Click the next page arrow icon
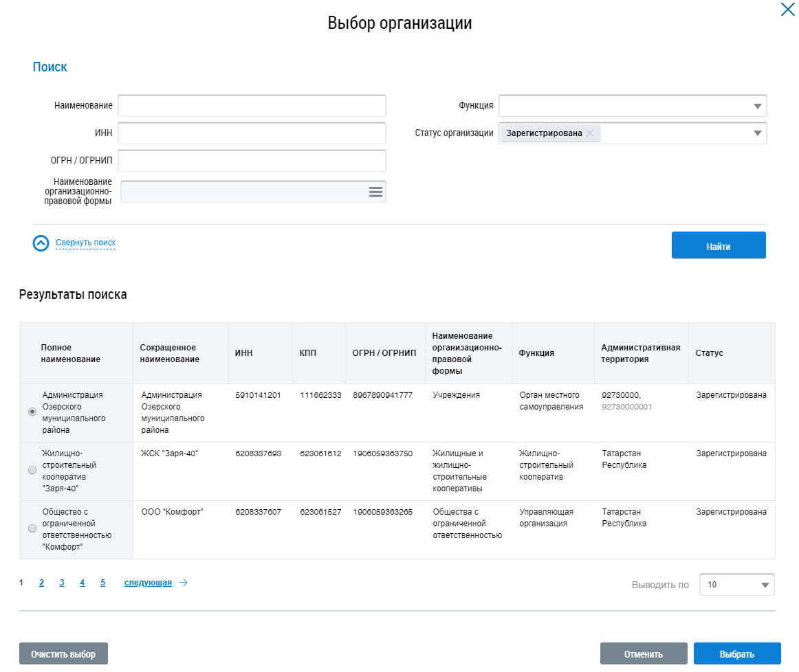 (x=183, y=583)
